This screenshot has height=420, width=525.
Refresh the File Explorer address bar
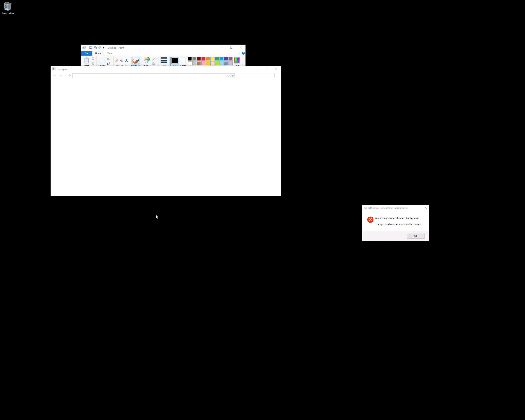coord(233,76)
